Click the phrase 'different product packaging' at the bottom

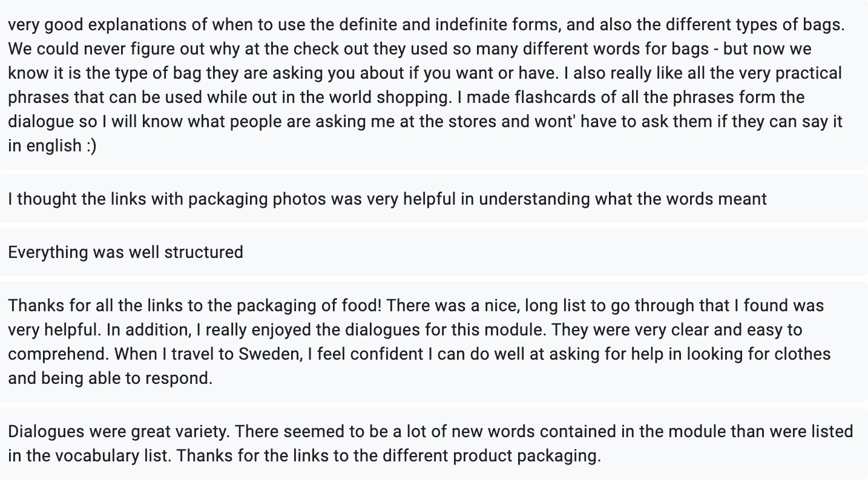[482, 455]
